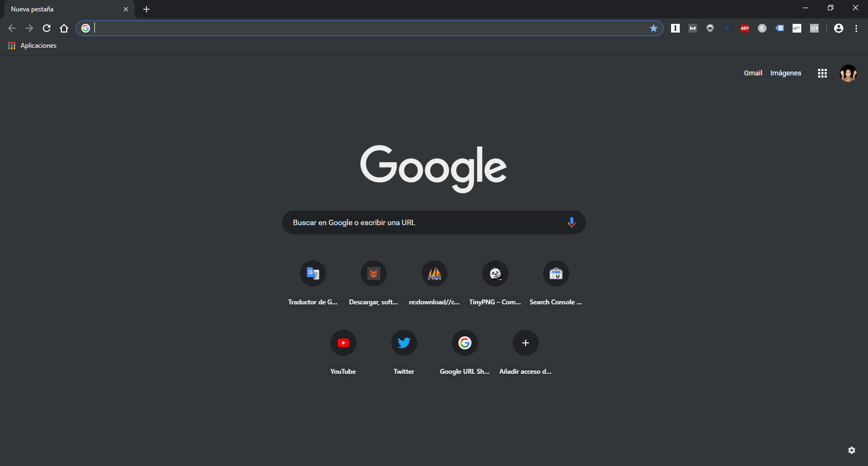Screen dimensions: 868x466
Task: Open page customization gear at bottom
Action: 852,450
